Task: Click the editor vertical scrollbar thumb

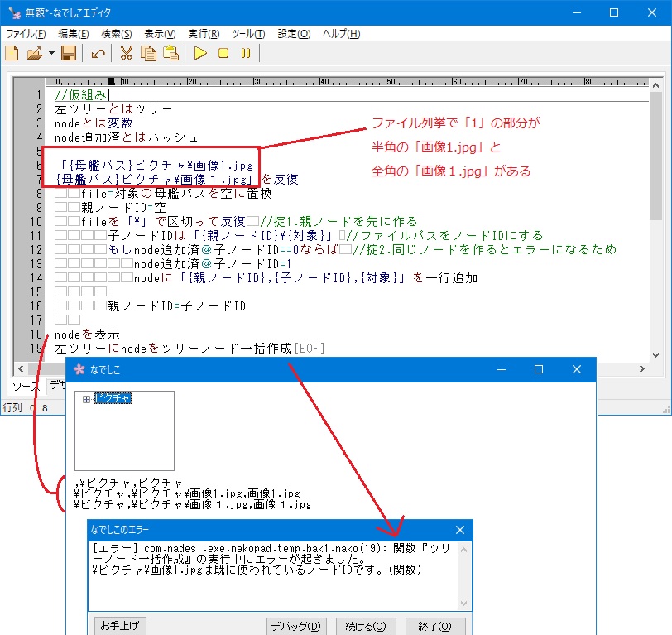Action: [655, 156]
